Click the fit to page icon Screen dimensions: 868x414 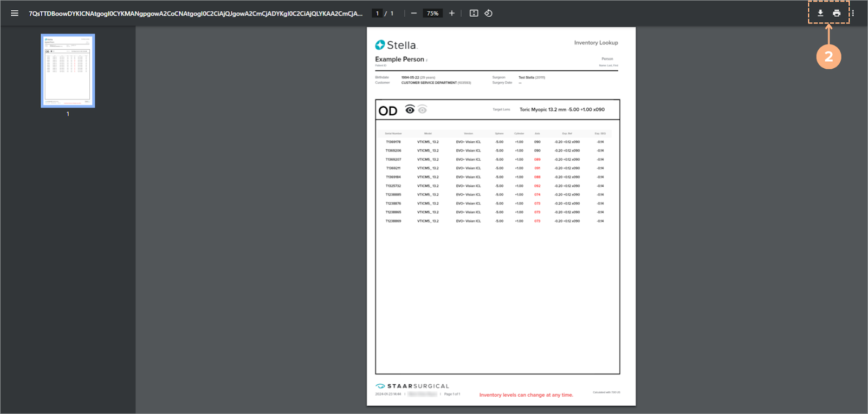pyautogui.click(x=474, y=13)
